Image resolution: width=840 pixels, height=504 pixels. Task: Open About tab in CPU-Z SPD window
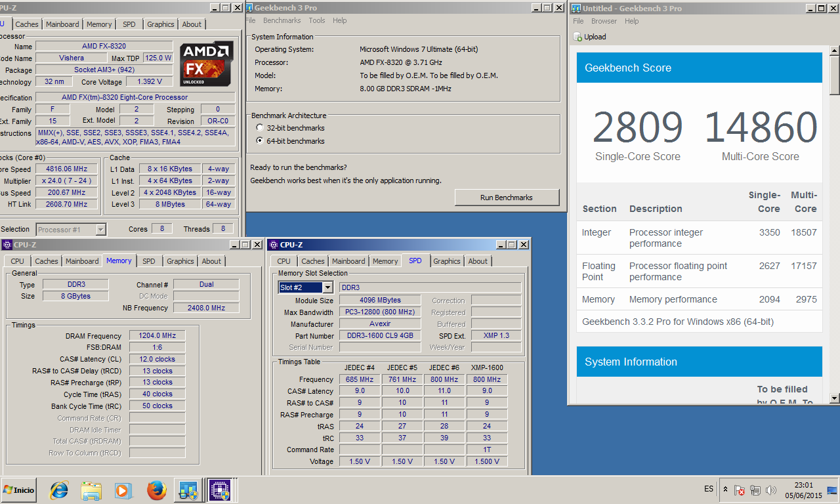[x=478, y=261]
